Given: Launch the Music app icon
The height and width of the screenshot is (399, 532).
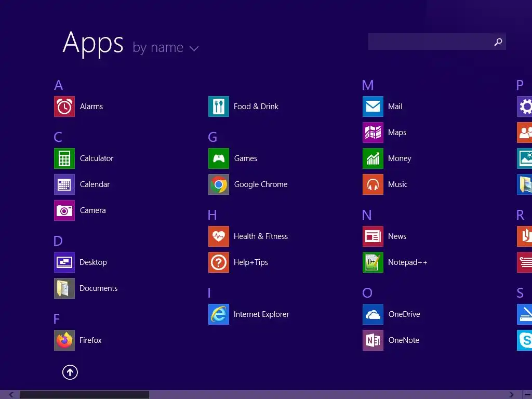Looking at the screenshot, I should 373,184.
